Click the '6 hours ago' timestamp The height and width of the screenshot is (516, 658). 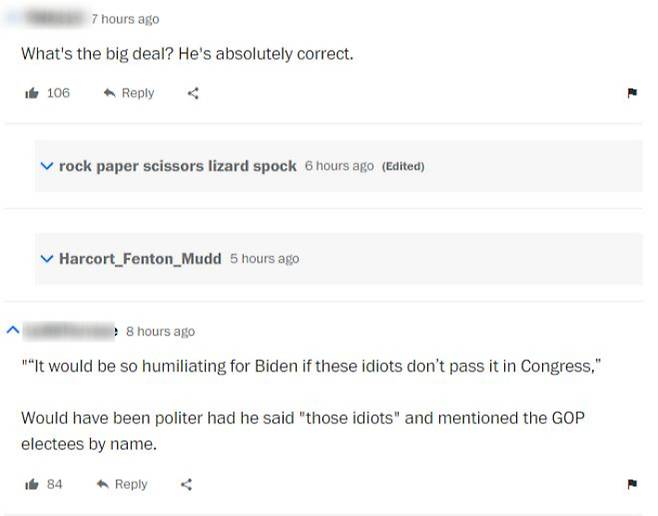point(339,166)
